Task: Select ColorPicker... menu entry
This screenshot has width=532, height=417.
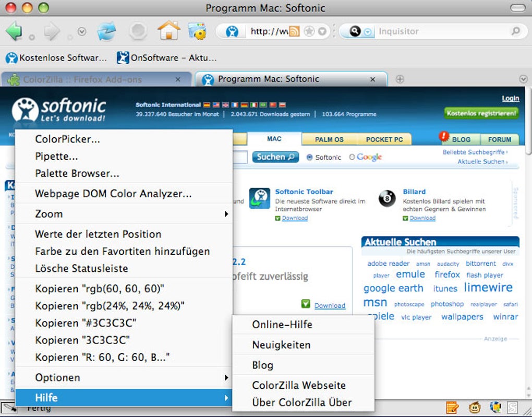Action: [x=124, y=139]
